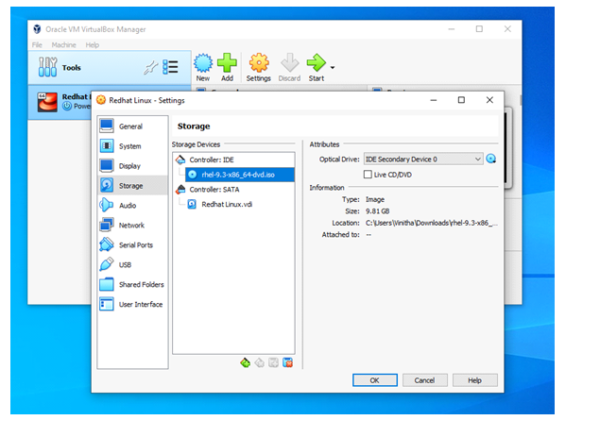Select the Network settings category
Screen dimensions: 600x437
pyautogui.click(x=130, y=225)
